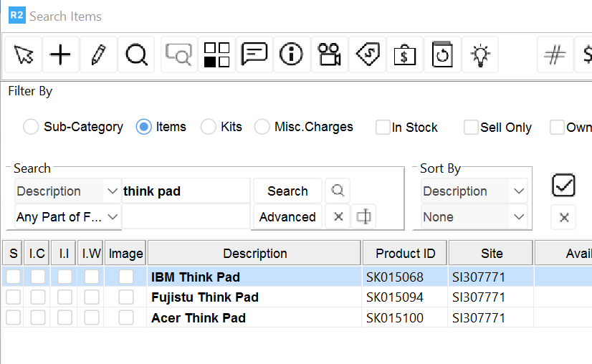
Task: Click the video camera icon
Action: point(330,55)
